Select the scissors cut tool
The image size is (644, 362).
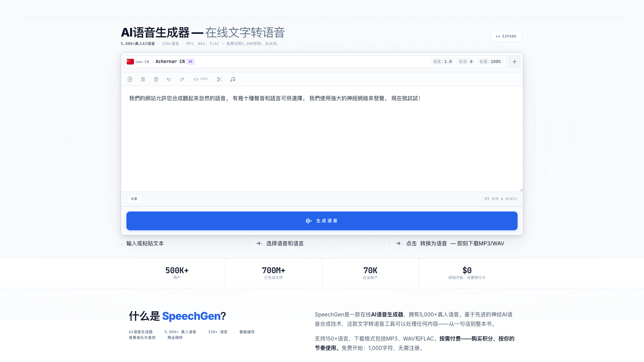point(219,79)
